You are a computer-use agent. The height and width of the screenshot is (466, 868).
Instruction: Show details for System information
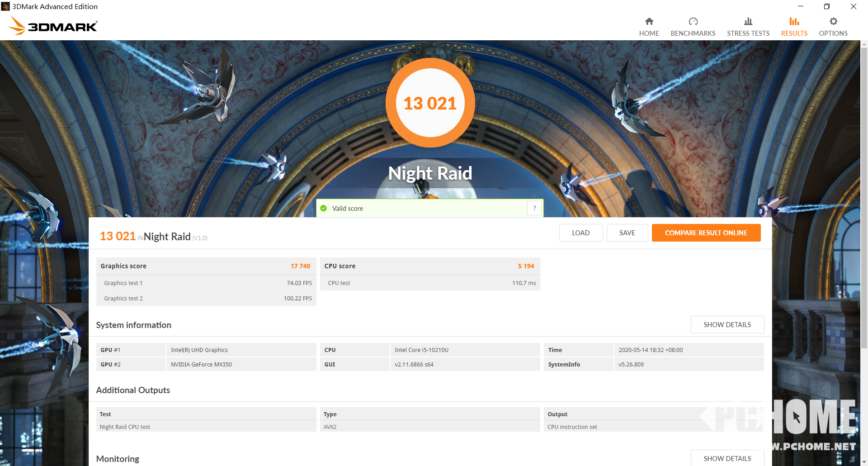click(727, 325)
